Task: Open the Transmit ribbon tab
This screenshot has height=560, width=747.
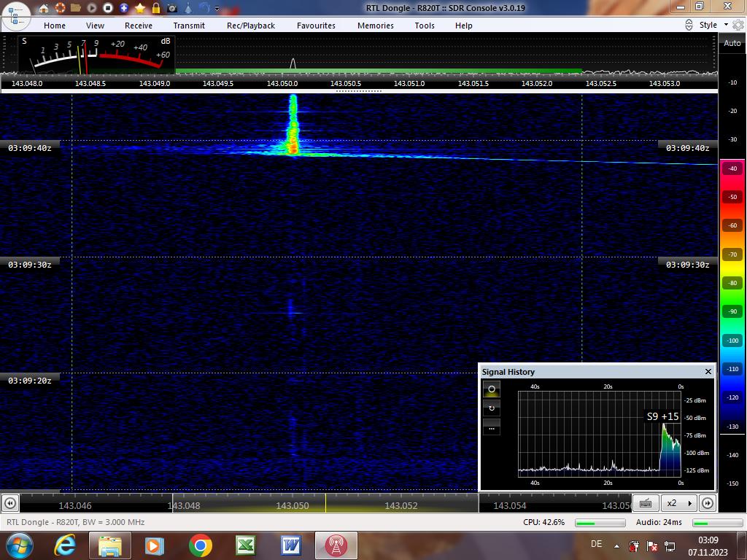Action: pos(189,26)
